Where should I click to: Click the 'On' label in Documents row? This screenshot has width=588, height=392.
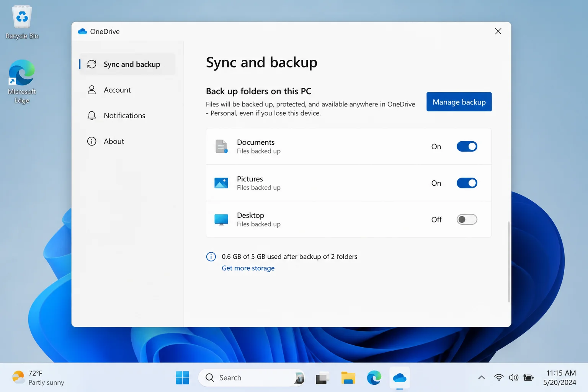point(436,147)
